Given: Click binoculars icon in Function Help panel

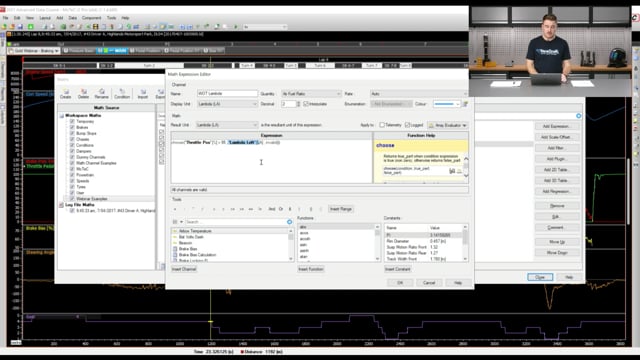Looking at the screenshot, I should [x=452, y=171].
